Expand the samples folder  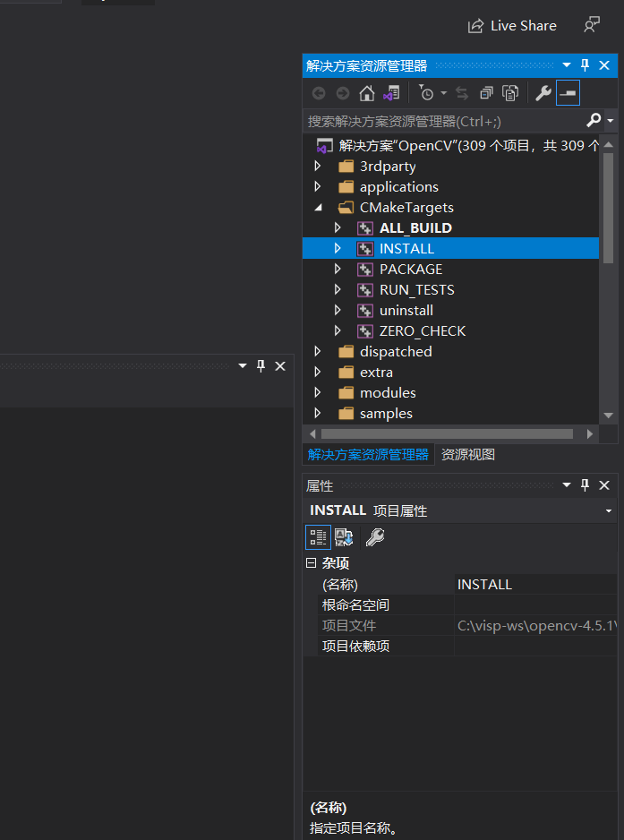[317, 413]
